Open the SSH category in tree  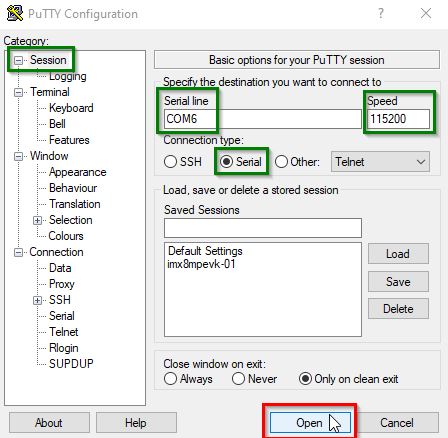pos(60,300)
